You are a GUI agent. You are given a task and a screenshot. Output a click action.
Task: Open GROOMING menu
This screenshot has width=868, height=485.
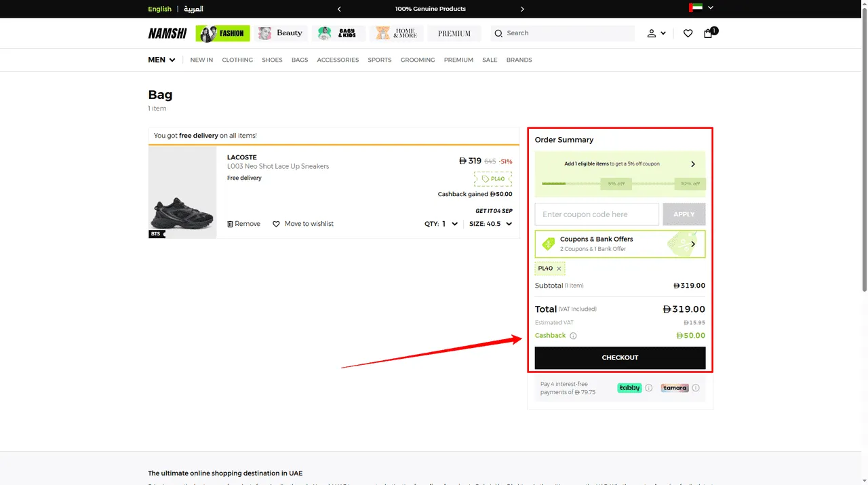[x=418, y=60]
